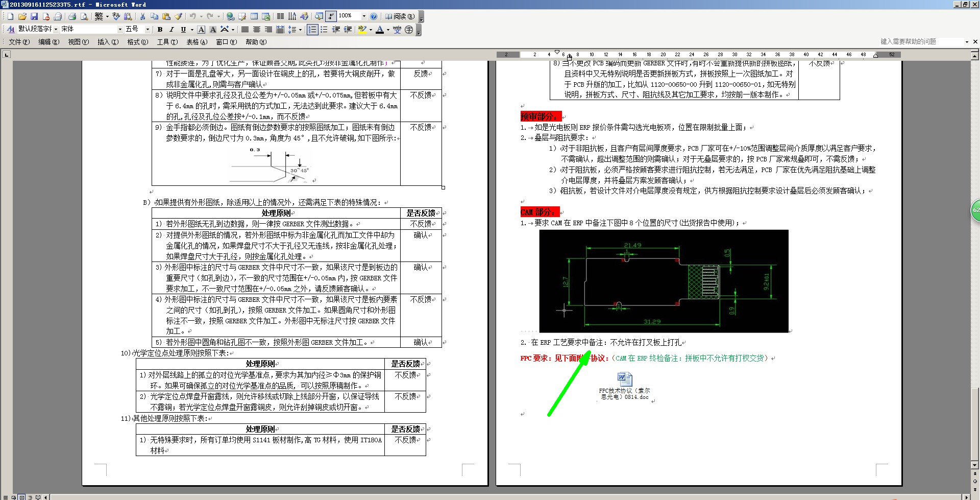Open the Styles and Formatting pane icon
Image resolution: width=980 pixels, height=500 pixels.
pyautogui.click(x=10, y=30)
